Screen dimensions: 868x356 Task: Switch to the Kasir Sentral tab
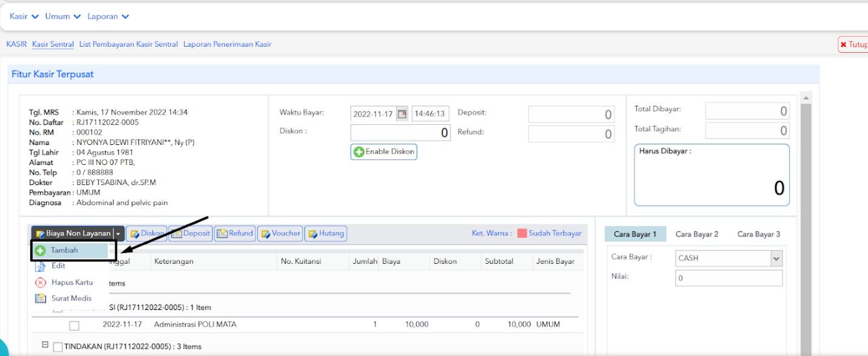(x=53, y=44)
